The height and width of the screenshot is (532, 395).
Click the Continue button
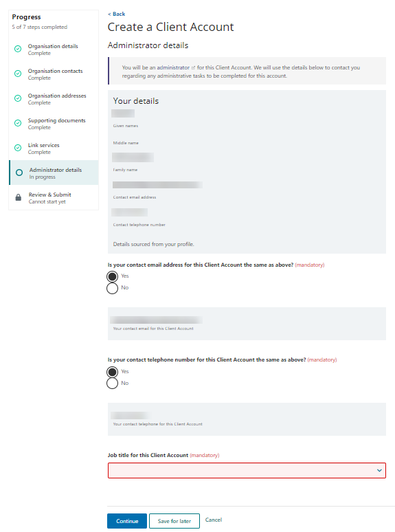pos(127,521)
